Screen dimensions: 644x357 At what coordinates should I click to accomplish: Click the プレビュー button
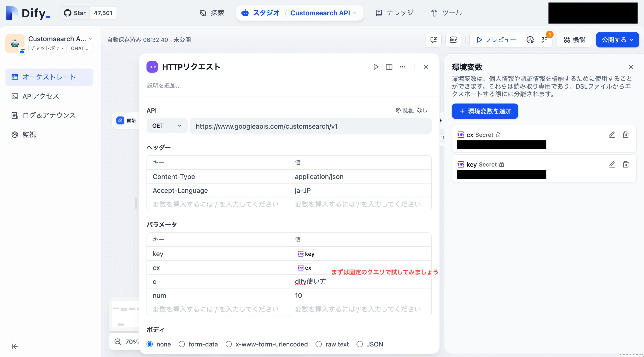pyautogui.click(x=496, y=40)
